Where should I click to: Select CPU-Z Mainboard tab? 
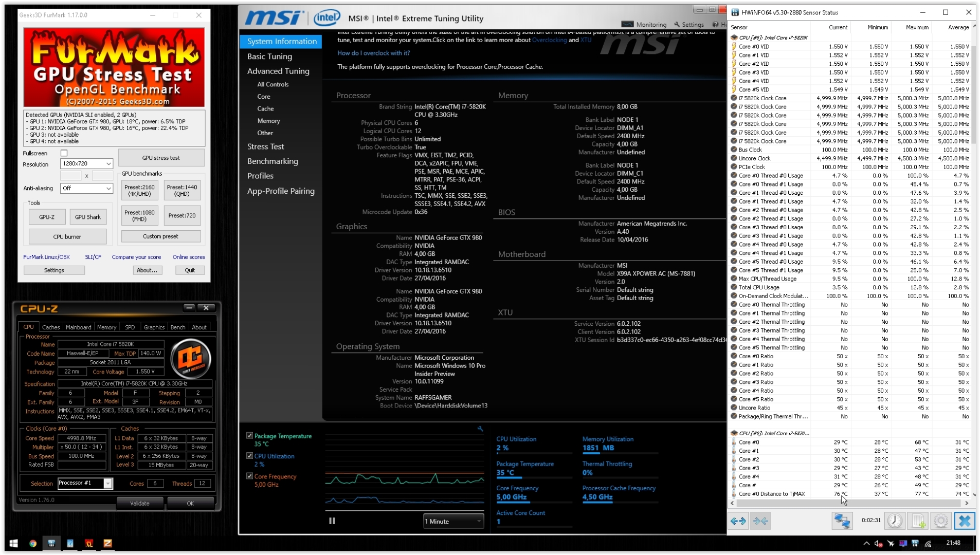[x=79, y=327]
